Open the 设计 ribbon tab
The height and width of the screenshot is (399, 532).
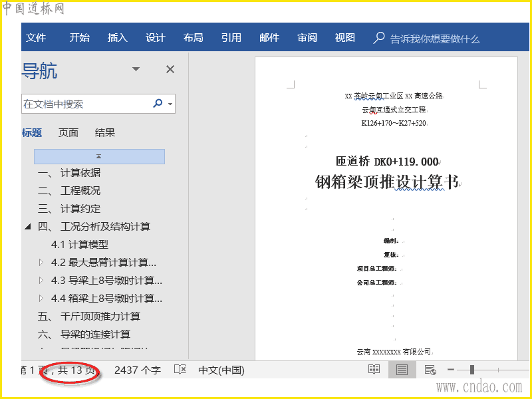[156, 37]
